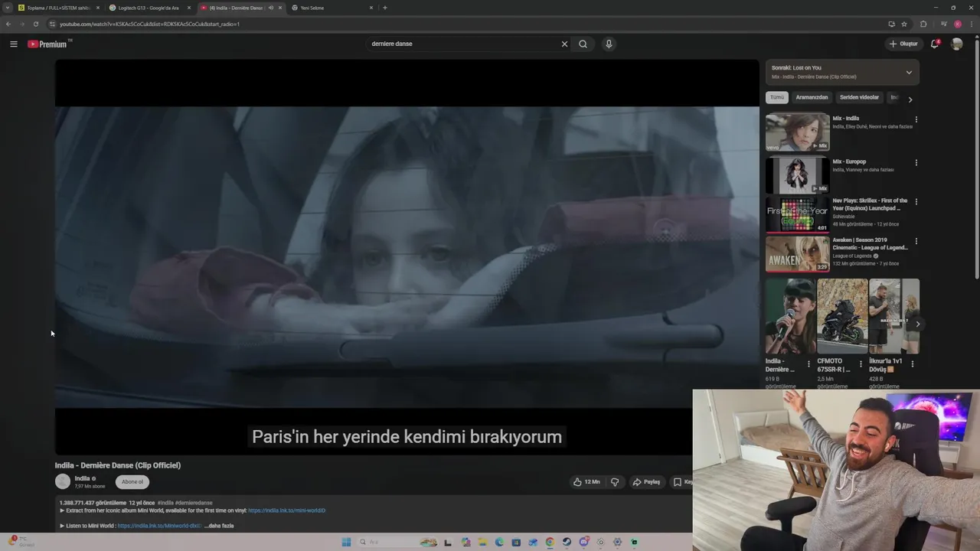Open options menu for 'Mix - Europop'

916,162
